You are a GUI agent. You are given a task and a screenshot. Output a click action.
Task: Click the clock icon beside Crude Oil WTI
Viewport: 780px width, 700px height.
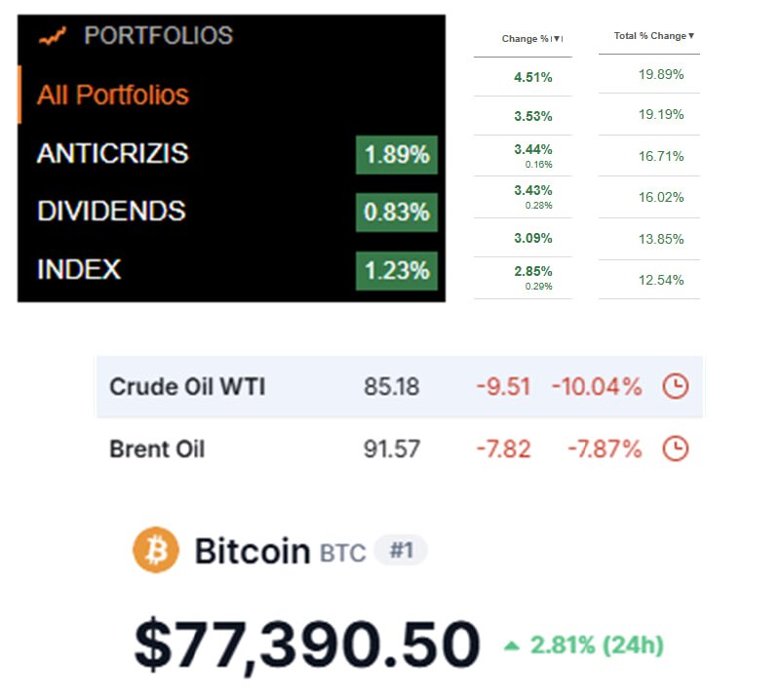pos(675,386)
